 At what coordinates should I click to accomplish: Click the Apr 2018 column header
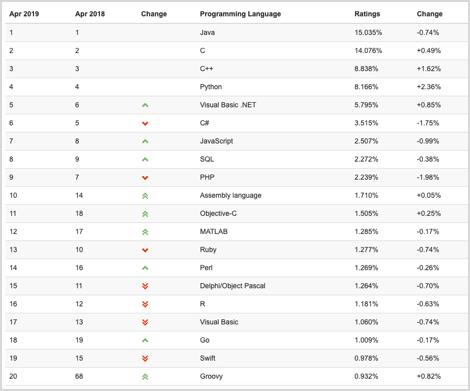pyautogui.click(x=90, y=14)
